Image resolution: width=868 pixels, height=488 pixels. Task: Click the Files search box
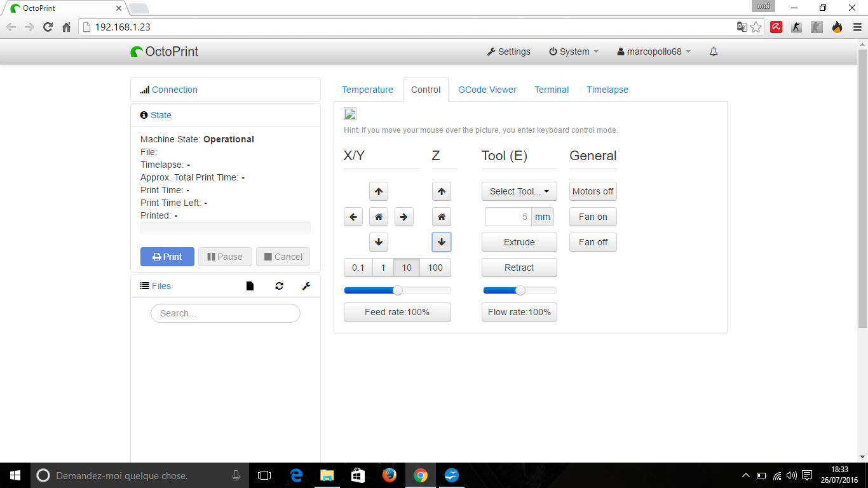[226, 313]
